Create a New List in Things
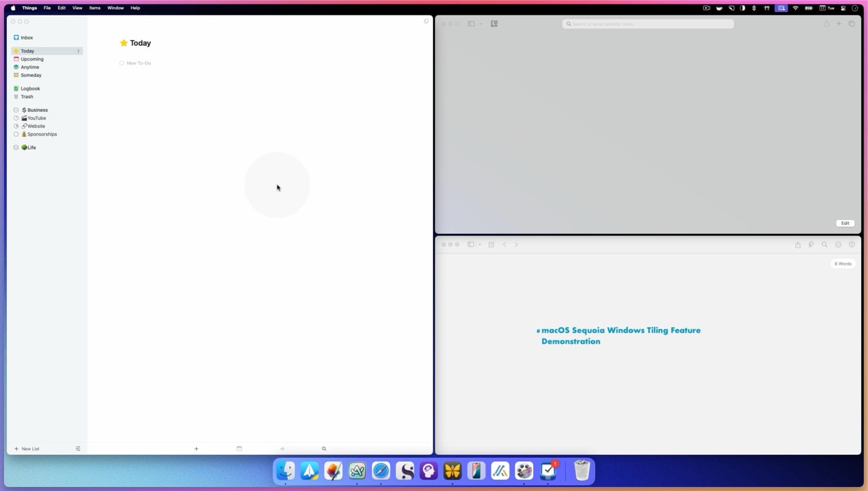Screen dimensions: 868x491 pos(28,449)
